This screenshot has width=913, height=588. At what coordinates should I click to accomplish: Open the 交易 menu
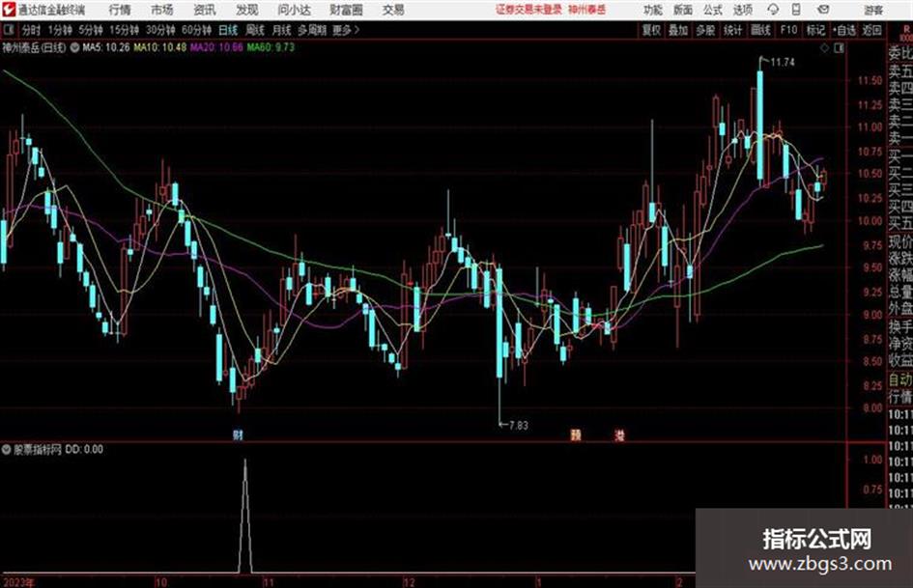point(393,10)
